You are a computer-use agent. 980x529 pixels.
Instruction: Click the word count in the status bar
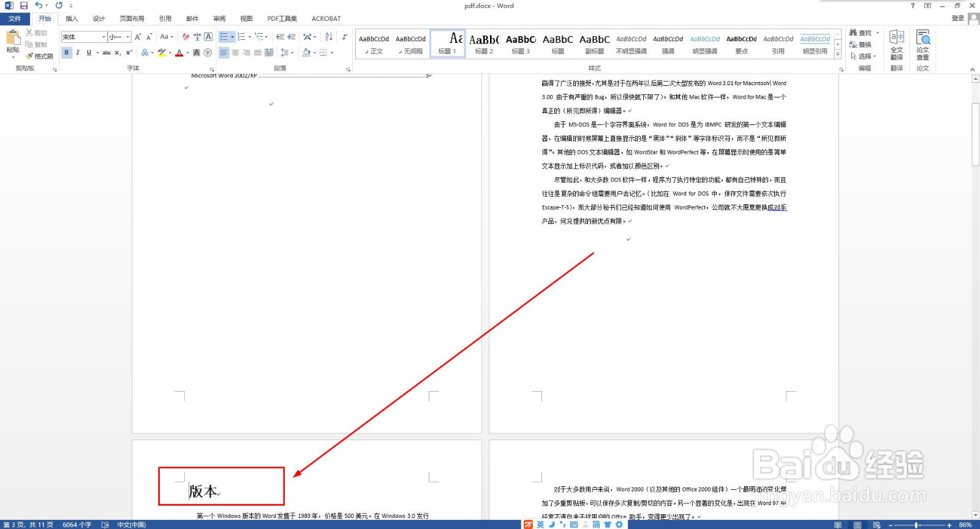tap(77, 525)
